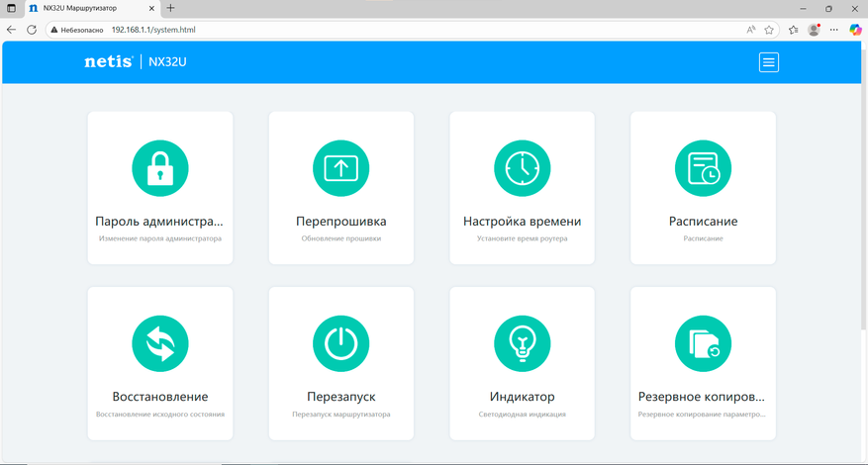Click text Изменение пароля администратора
Viewport: 868px width, 465px height.
point(160,239)
